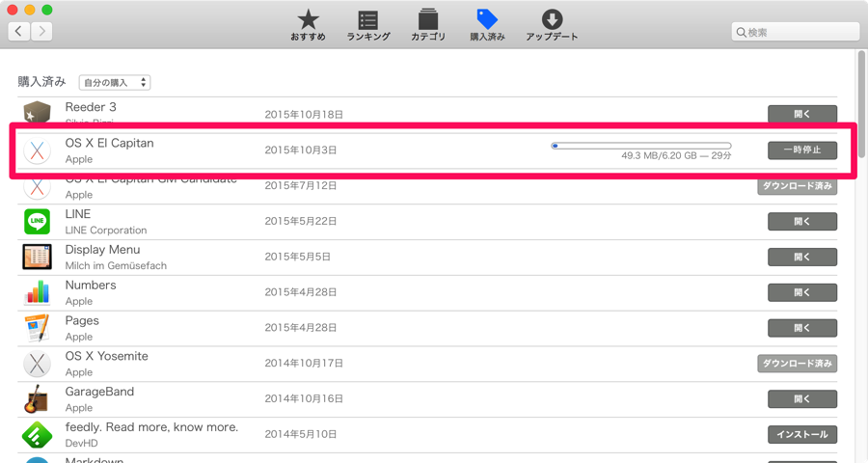This screenshot has height=463, width=868.
Task: Click the 2015年7月12日 purchase date
Action: tap(301, 185)
